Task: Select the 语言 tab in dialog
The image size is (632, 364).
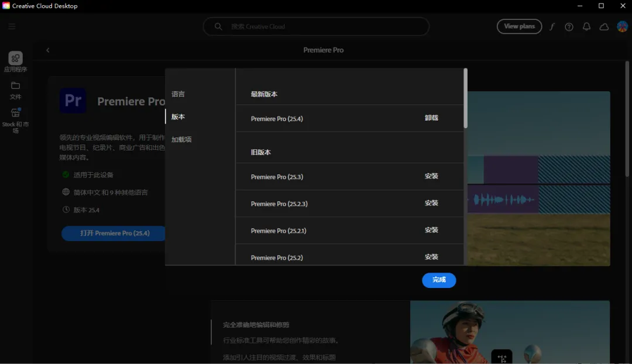Action: click(x=178, y=94)
